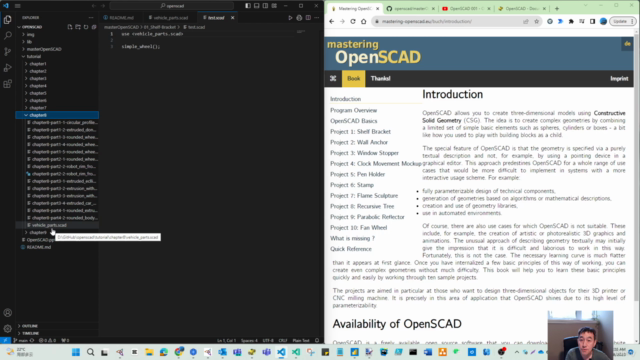640x360 pixels.
Task: Click the Run file play icon in editor
Action: point(290,18)
